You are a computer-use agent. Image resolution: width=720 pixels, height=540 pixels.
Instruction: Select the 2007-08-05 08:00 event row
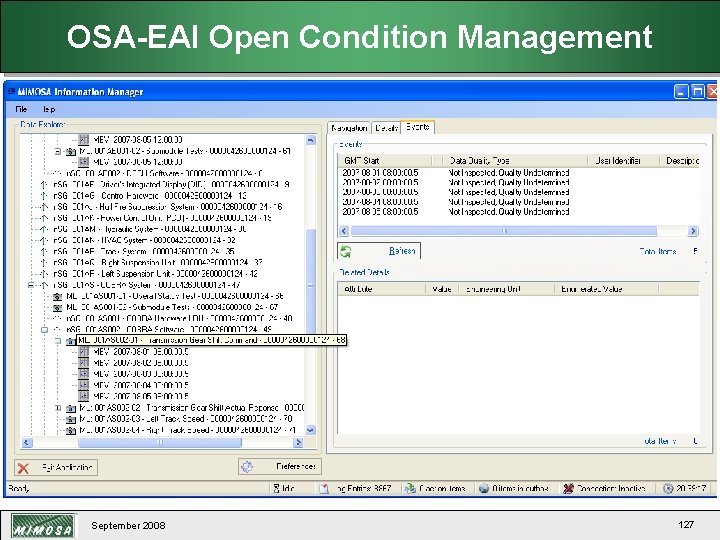tap(456, 212)
